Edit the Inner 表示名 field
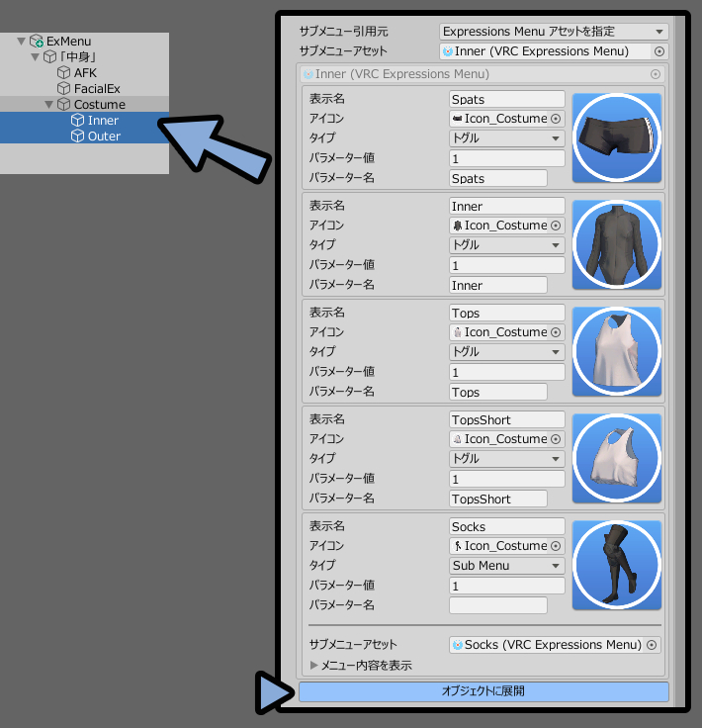Screen dimensions: 702x728 pyautogui.click(x=506, y=206)
